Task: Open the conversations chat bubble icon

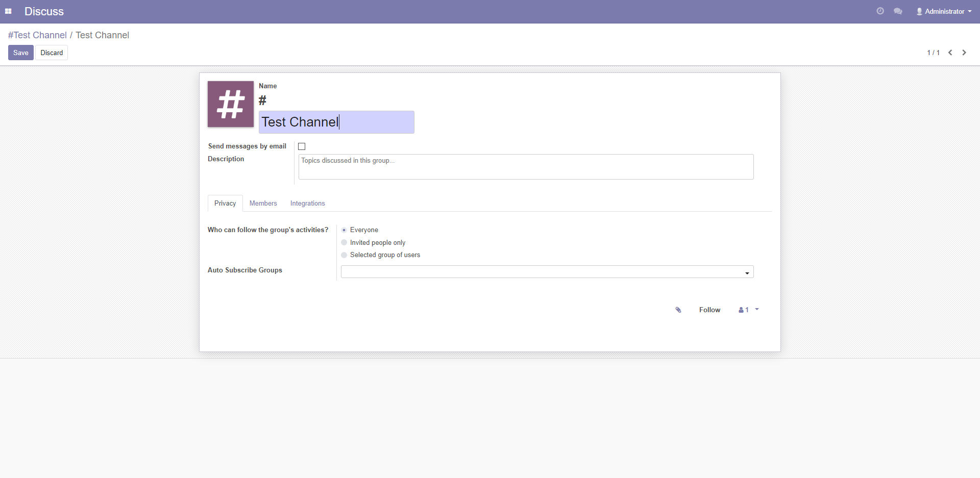Action: 898,11
